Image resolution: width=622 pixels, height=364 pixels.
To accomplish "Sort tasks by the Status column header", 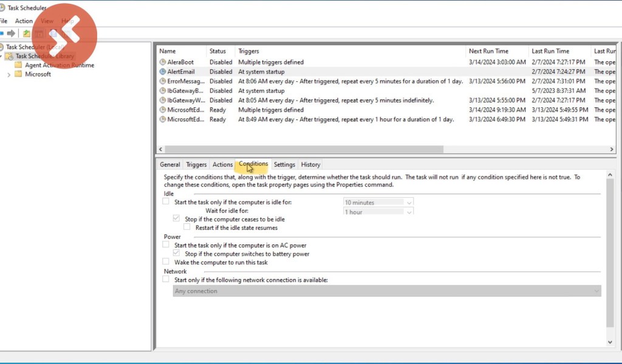I will coord(217,51).
